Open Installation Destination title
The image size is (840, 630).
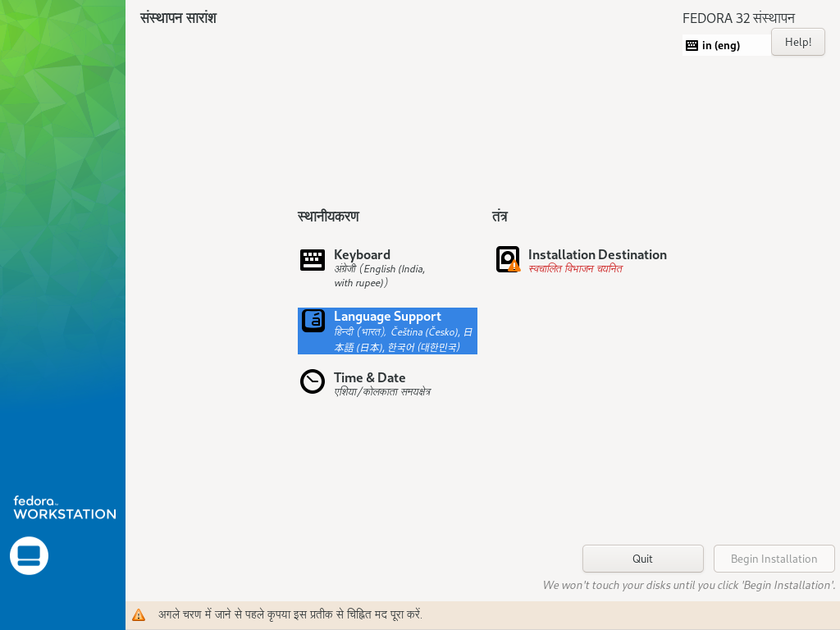click(x=597, y=254)
